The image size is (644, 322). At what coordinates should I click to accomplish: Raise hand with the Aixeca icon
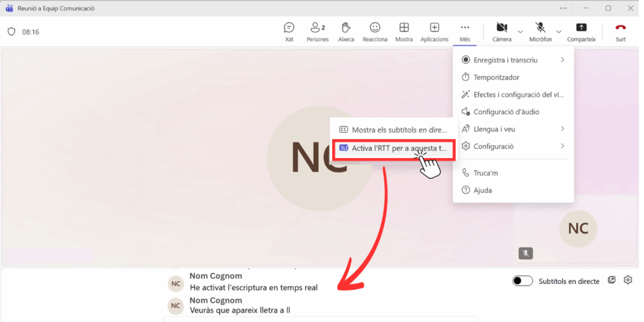(345, 31)
